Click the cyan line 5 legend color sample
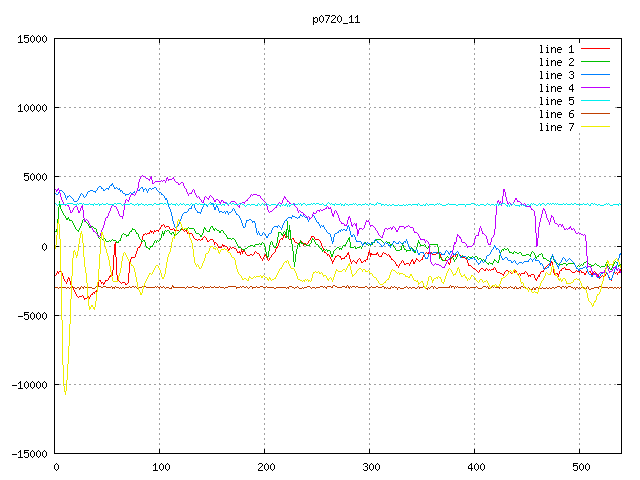The width and height of the screenshot is (640, 480). coord(596,101)
